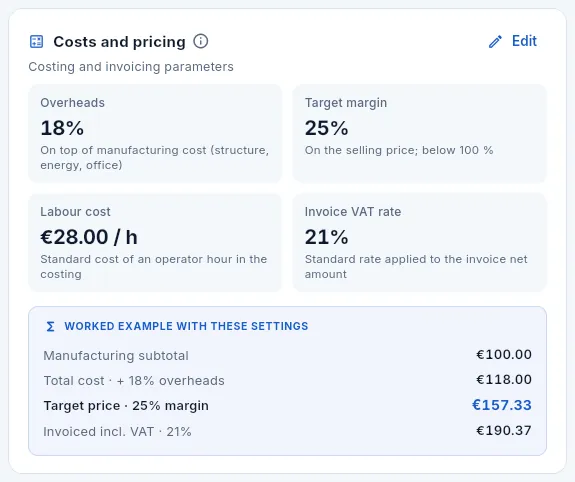Select the 21% VAT rate value
Screen dimensions: 575x482
pyautogui.click(x=327, y=237)
